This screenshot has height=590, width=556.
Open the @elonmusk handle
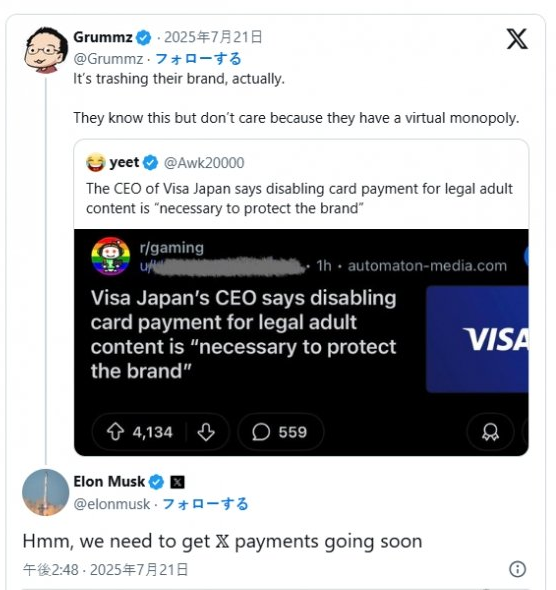pyautogui.click(x=112, y=504)
